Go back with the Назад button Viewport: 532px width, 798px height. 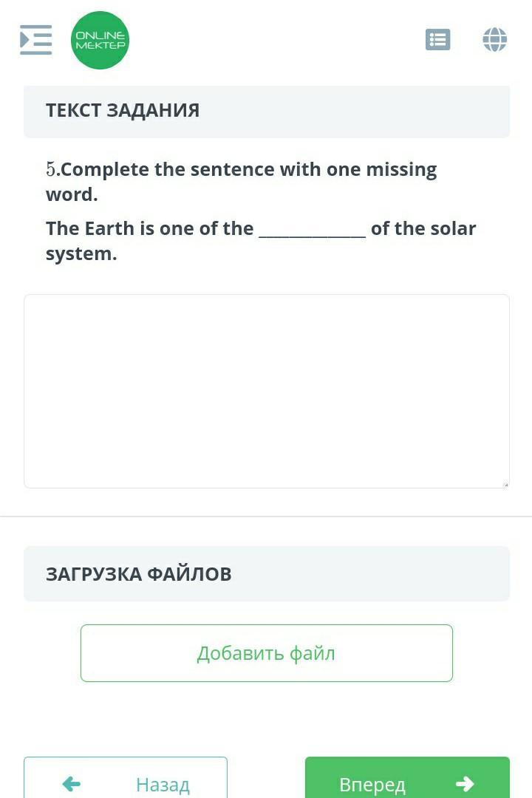tap(125, 777)
